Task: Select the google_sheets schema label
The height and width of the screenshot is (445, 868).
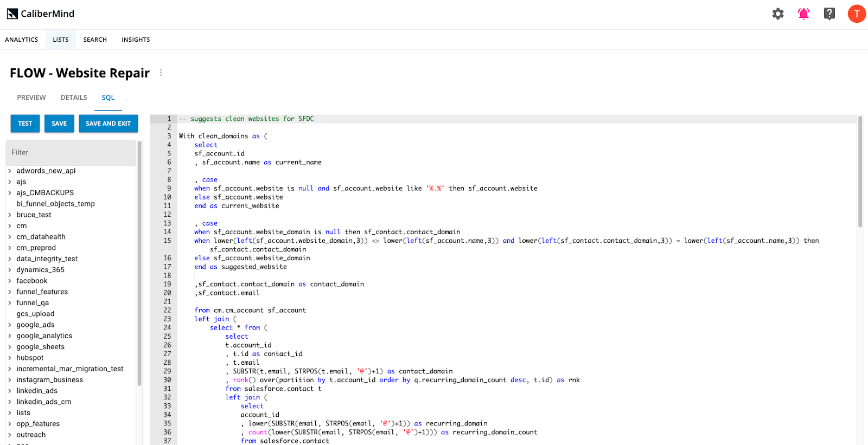Action: point(40,347)
